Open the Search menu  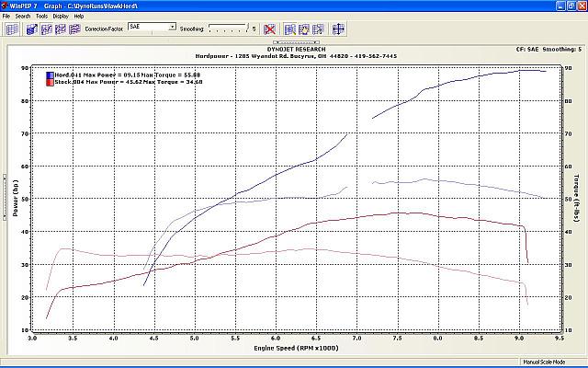(x=23, y=17)
